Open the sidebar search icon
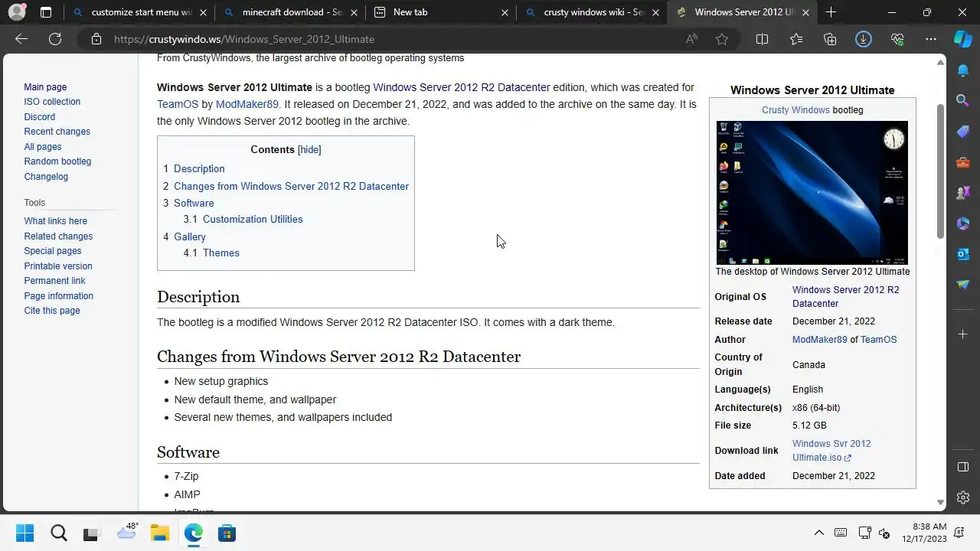Image resolution: width=980 pixels, height=551 pixels. pos(963,100)
